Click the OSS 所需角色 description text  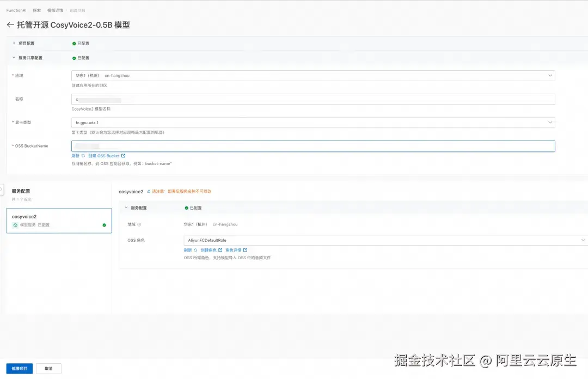tap(227, 258)
